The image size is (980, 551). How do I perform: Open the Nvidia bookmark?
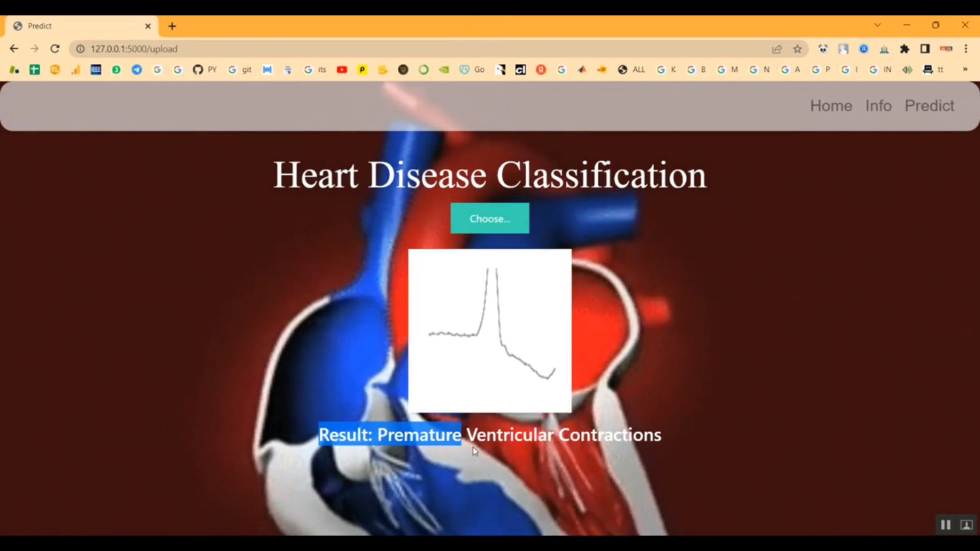(x=444, y=69)
